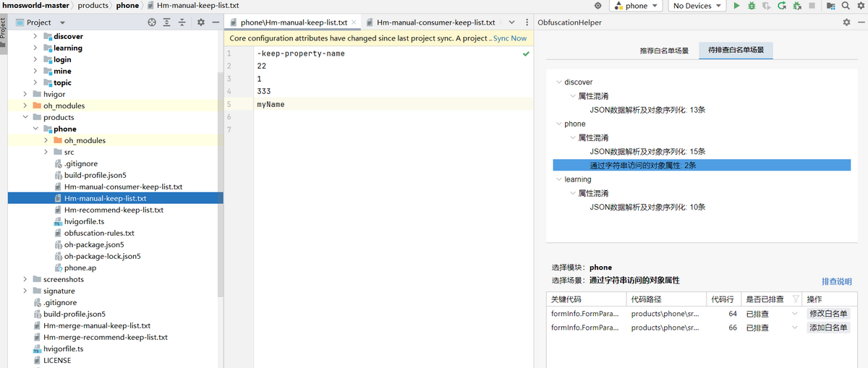
Task: Click the 添加白名单 button
Action: point(828,328)
